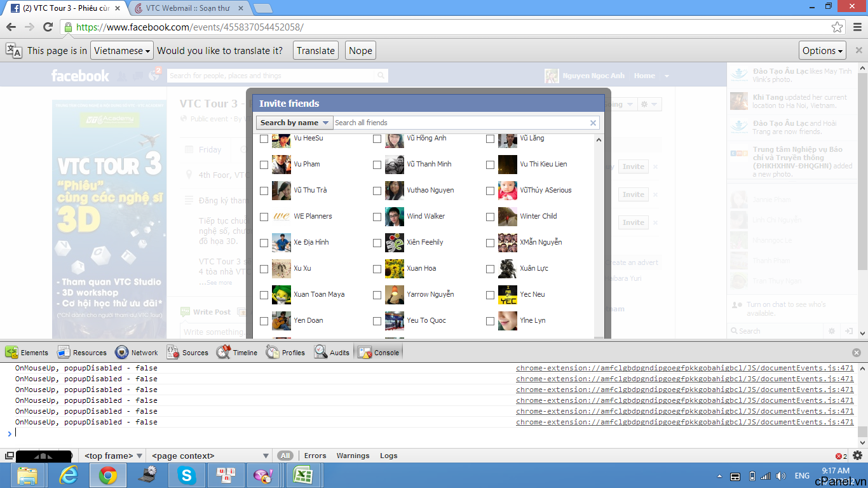Open the Chrome menu icon
Screen dimensions: 868x488
(857, 27)
